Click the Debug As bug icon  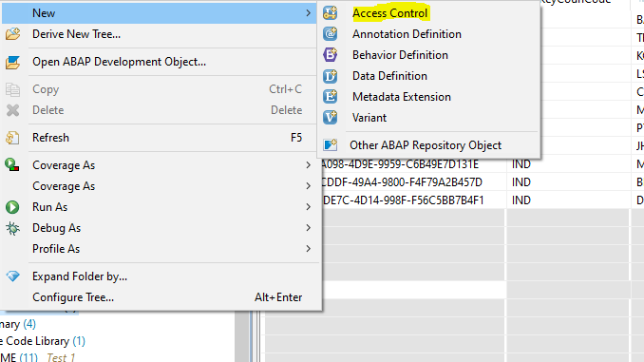tap(12, 228)
